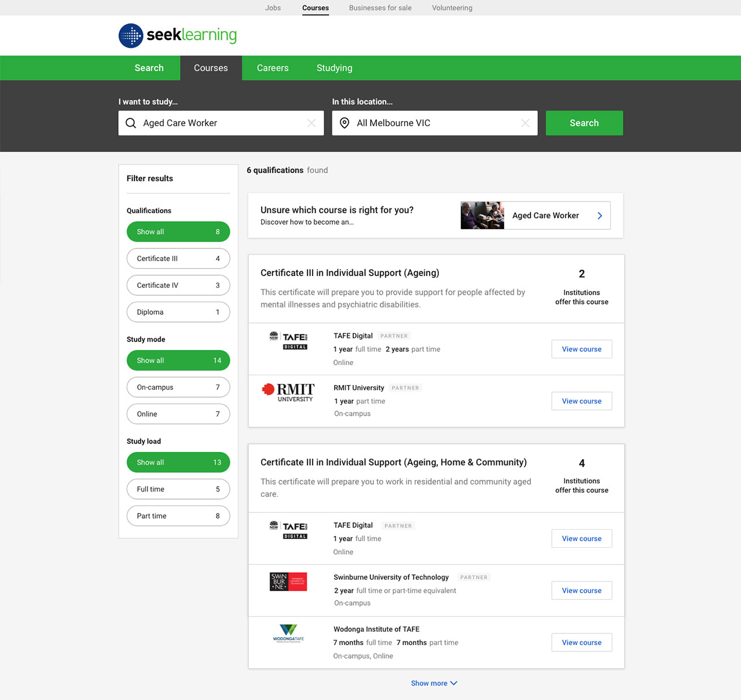Filter by Certificate III qualifications
The width and height of the screenshot is (741, 700).
point(178,258)
